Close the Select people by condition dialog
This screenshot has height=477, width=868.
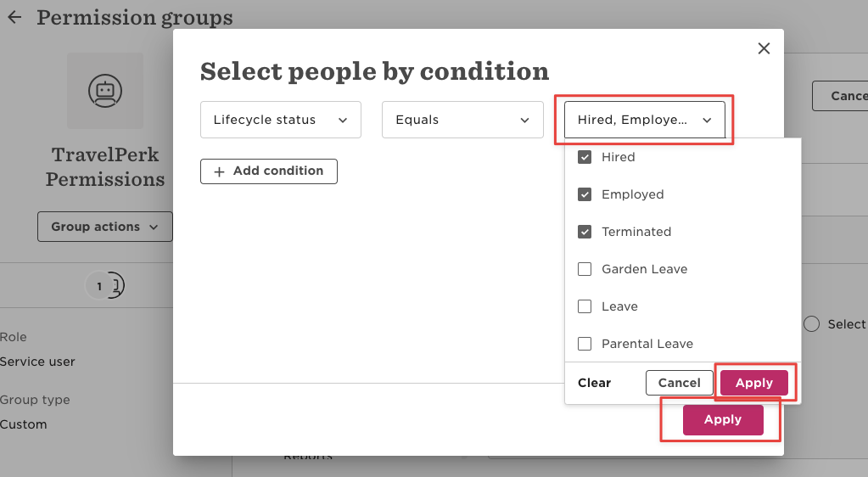764,48
